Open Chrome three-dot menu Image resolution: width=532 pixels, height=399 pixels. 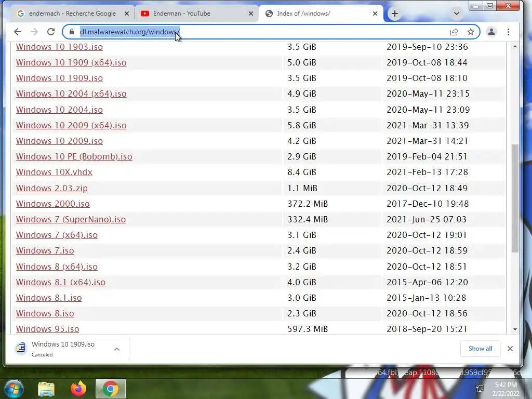508,32
